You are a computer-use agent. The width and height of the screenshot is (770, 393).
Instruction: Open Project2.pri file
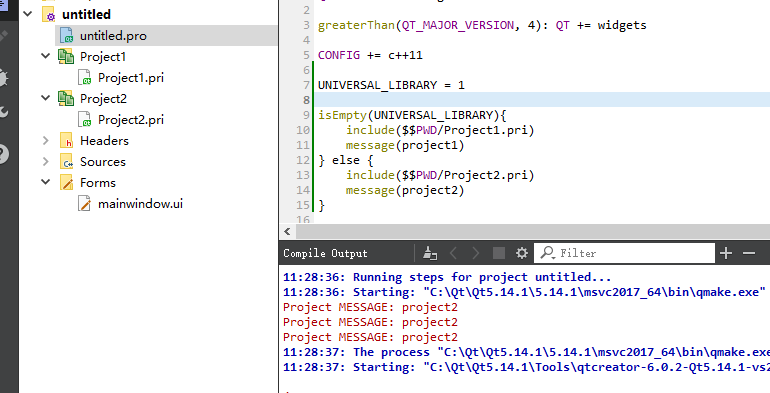tap(131, 120)
